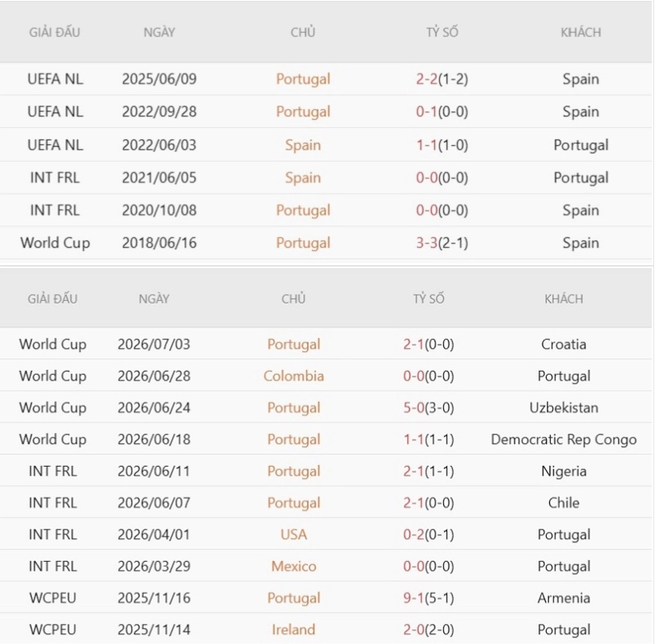Click the Colombia home team link
The height and width of the screenshot is (644, 655).
click(x=294, y=376)
